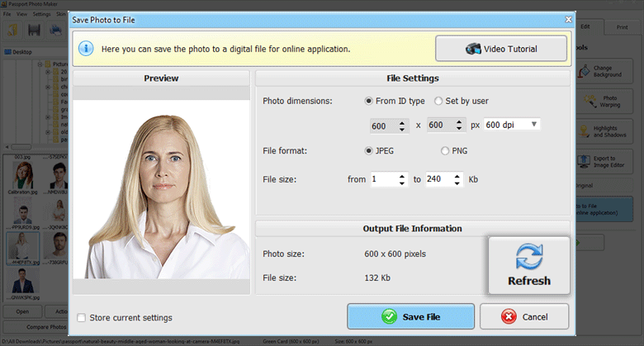
Task: Click the blue info icon in the banner
Action: pyautogui.click(x=86, y=49)
